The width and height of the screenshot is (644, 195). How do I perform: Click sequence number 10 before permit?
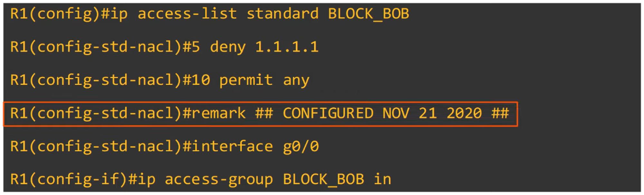(201, 80)
